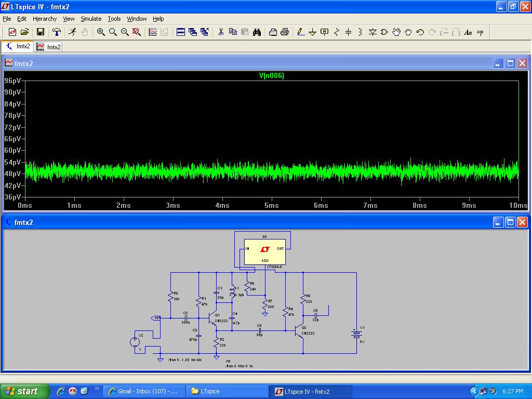Click transistor Q1 2N2222 in schematic
This screenshot has height=399, width=532.
[214, 318]
